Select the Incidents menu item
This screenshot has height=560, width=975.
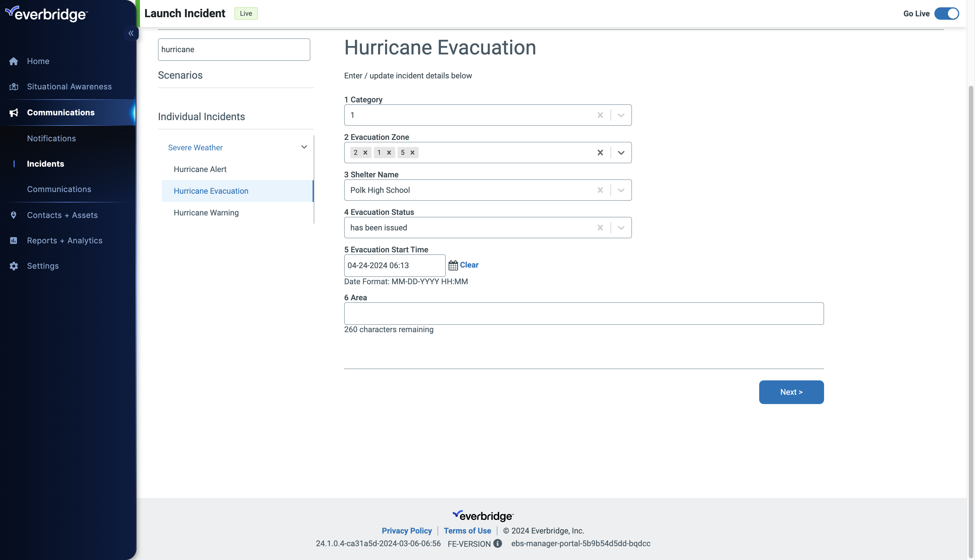[45, 163]
